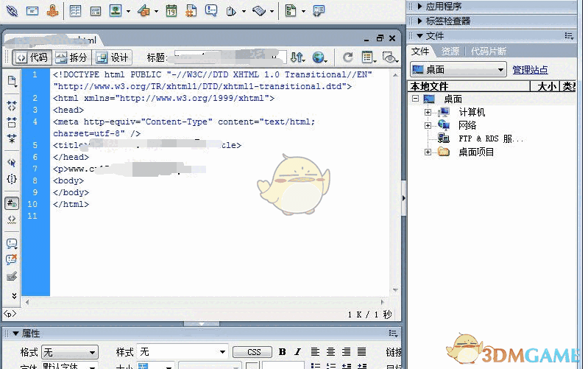Click the <p> tag selector in status bar

tap(10, 314)
